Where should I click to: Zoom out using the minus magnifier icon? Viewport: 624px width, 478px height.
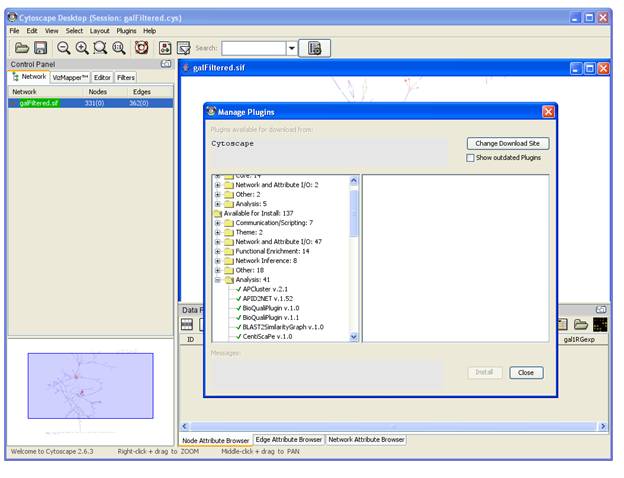(63, 48)
